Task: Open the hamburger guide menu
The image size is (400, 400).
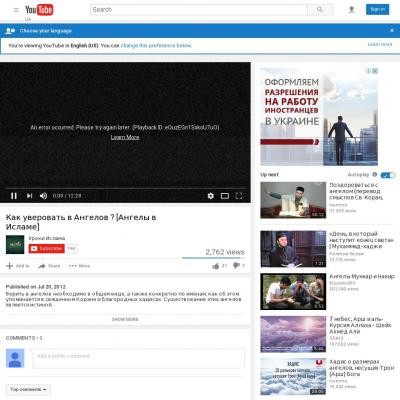Action: click(x=16, y=10)
